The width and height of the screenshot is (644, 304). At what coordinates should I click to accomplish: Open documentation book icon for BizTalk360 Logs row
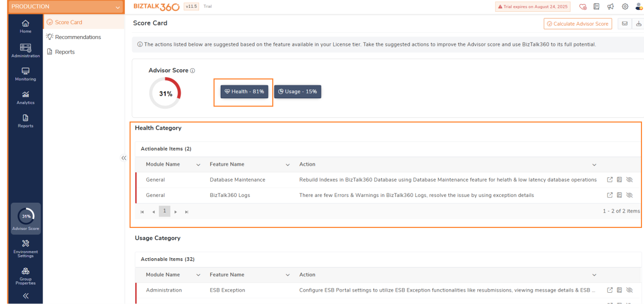tap(619, 195)
